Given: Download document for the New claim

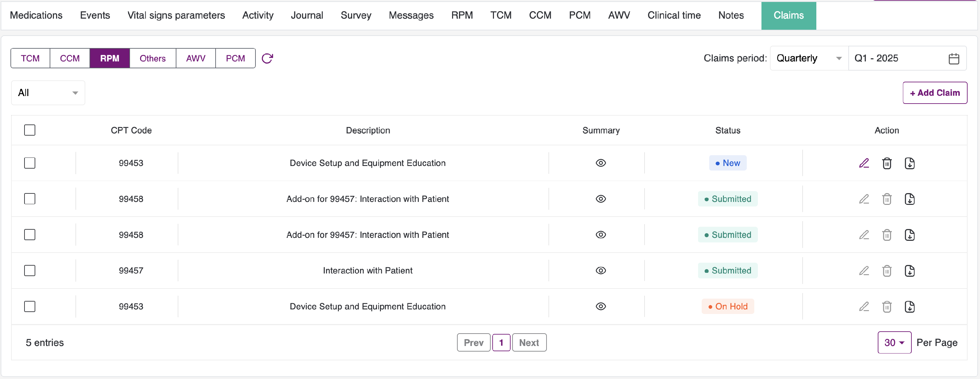Looking at the screenshot, I should pos(909,163).
